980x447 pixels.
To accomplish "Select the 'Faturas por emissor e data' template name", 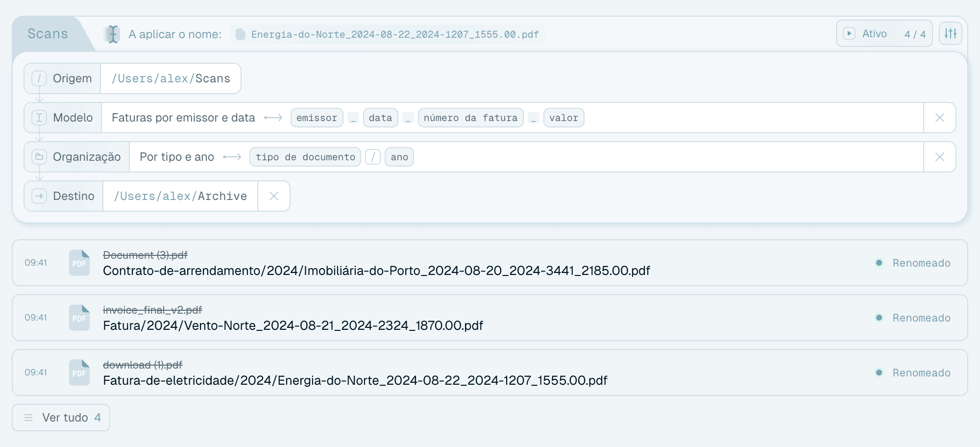I will coord(183,118).
